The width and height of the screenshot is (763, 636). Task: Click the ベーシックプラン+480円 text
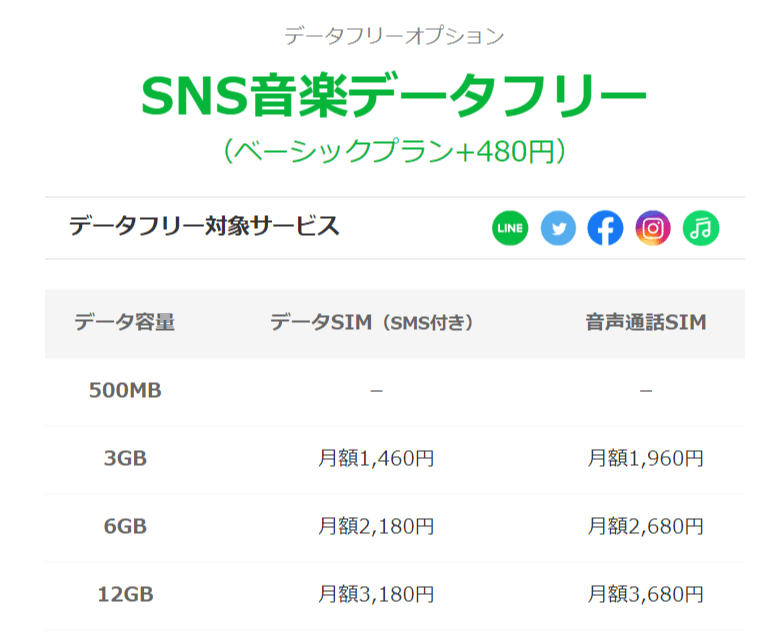click(x=394, y=151)
